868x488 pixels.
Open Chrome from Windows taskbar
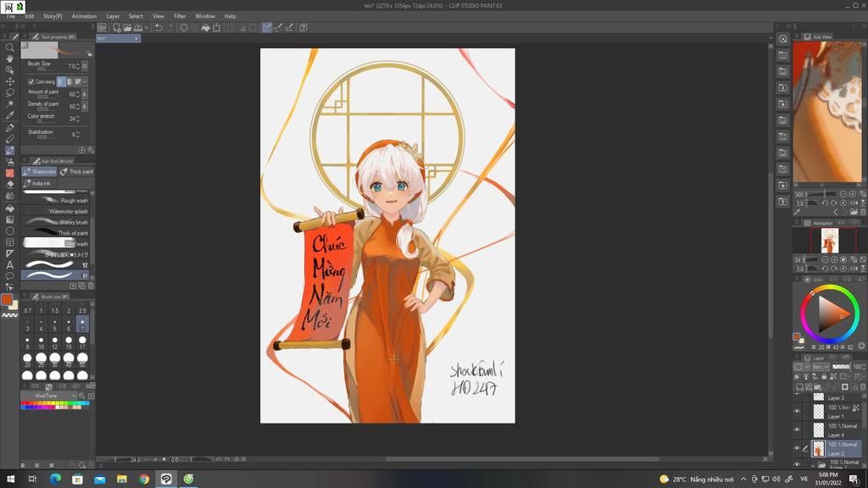(x=144, y=480)
